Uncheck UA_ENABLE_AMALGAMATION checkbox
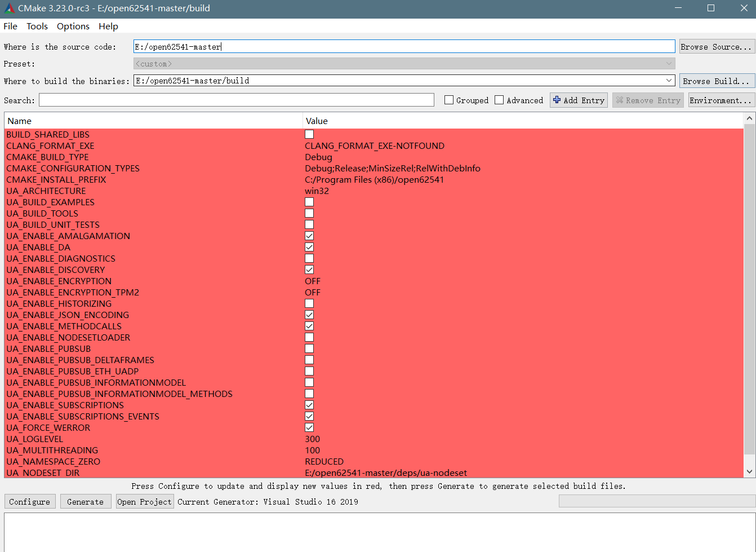The image size is (756, 552). point(309,236)
